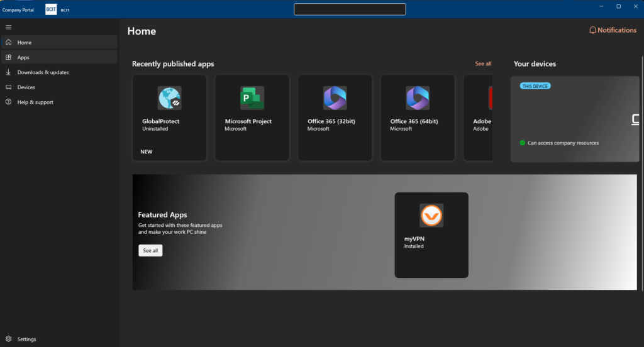Open the myVPN card title
This screenshot has width=644, height=347.
pyautogui.click(x=414, y=239)
